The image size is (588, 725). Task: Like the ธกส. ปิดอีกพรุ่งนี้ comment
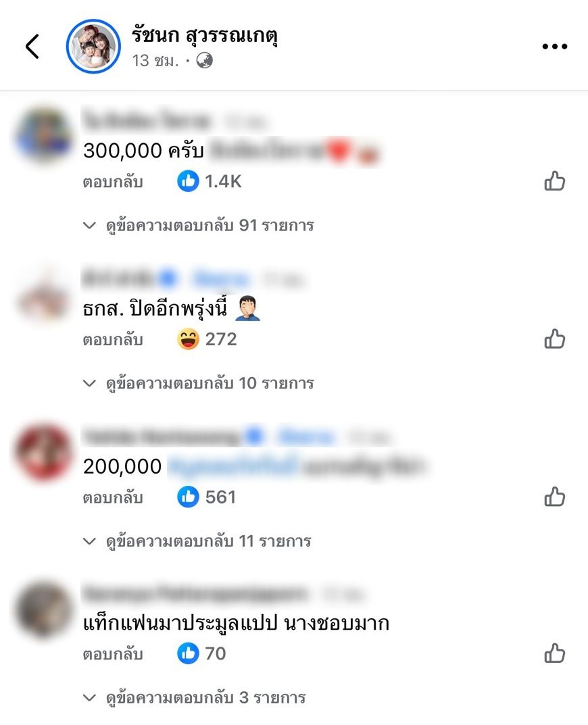tap(555, 339)
